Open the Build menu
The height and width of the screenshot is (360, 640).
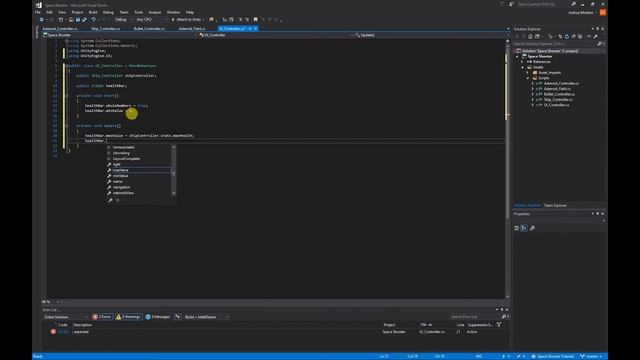[93, 12]
